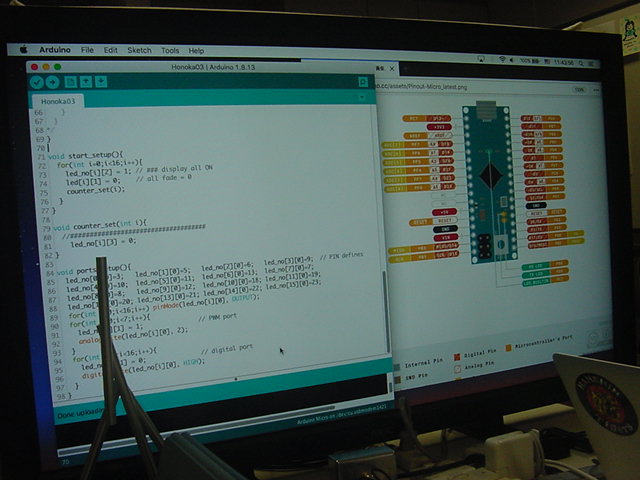Click the Wi-Fi status icon

pos(502,60)
